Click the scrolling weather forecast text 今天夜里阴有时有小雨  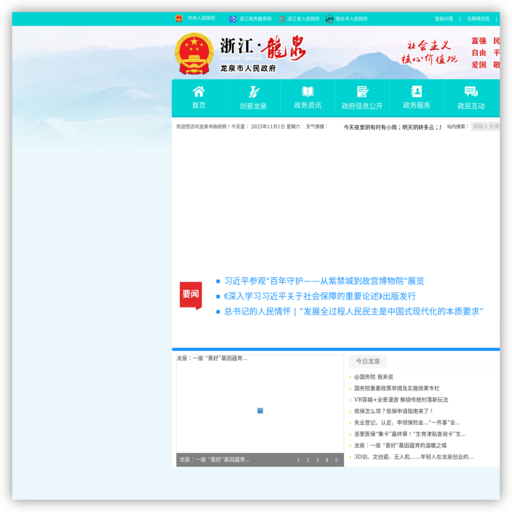pos(392,127)
